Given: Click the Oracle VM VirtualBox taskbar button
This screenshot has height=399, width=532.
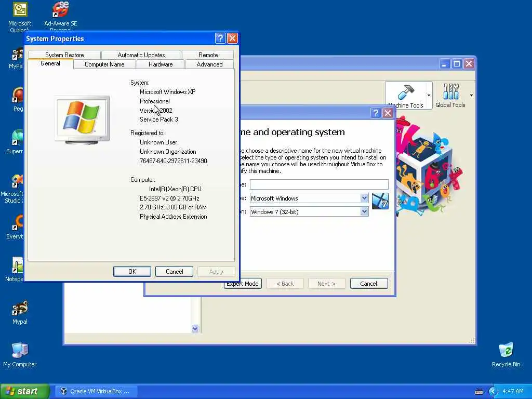Looking at the screenshot, I should pyautogui.click(x=97, y=391).
